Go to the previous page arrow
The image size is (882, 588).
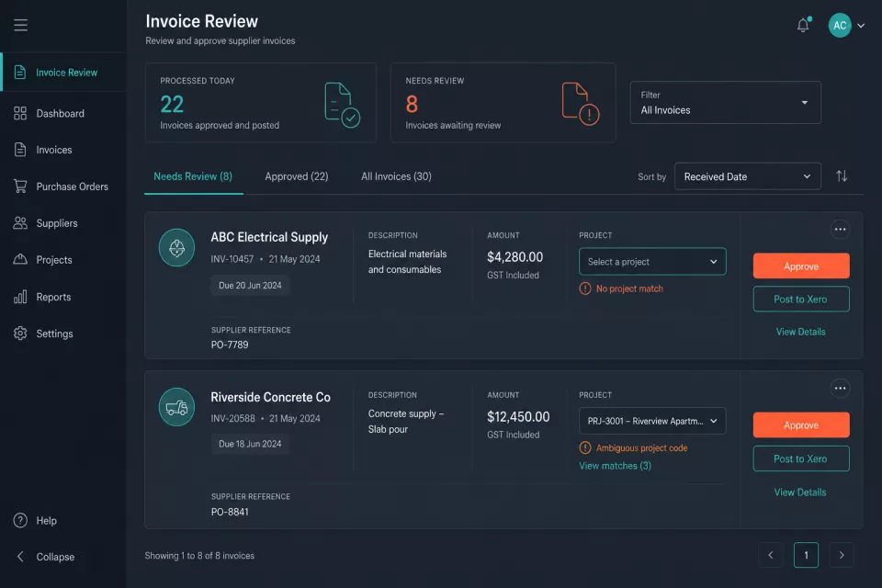(x=771, y=555)
